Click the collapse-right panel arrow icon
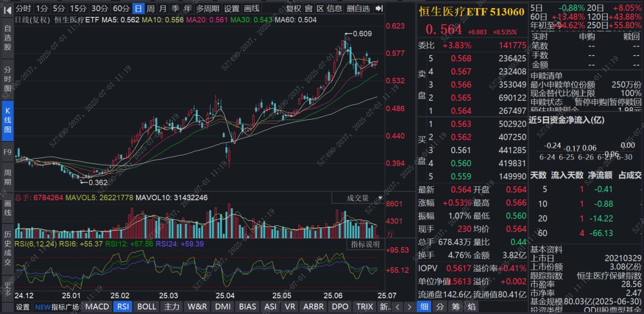 click(379, 9)
